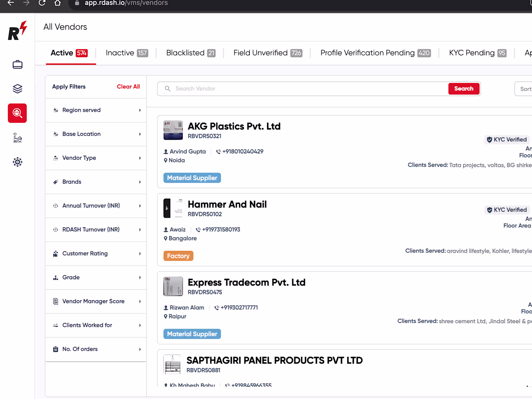Click the Region served filter icon

pos(56,110)
